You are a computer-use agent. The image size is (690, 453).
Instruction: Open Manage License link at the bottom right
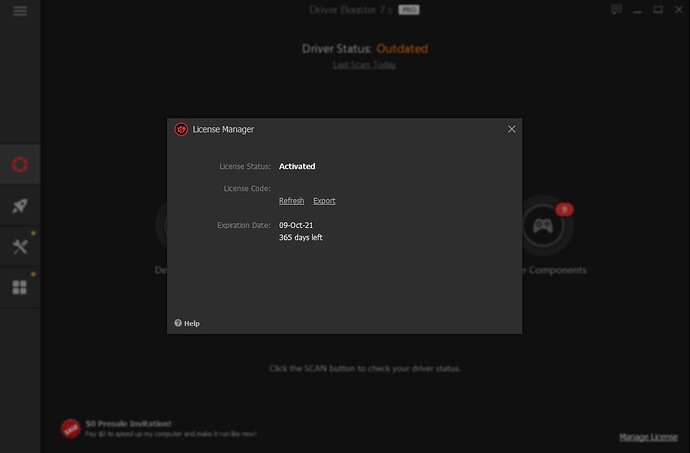point(648,437)
